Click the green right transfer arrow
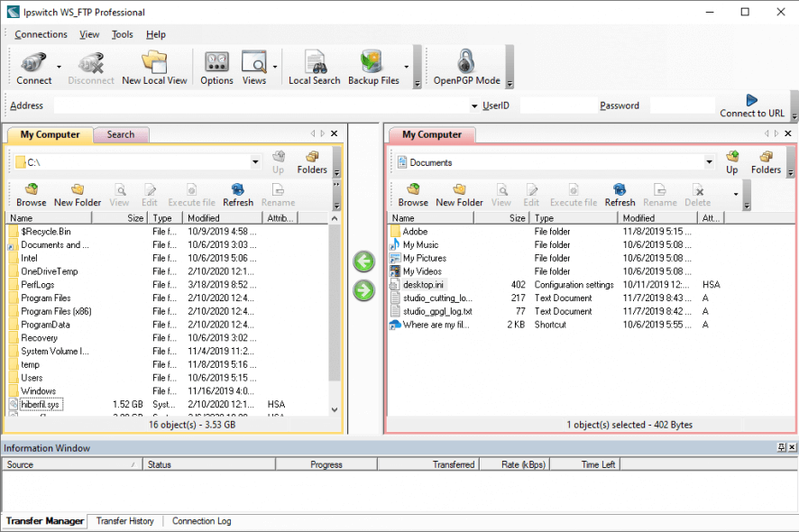799x532 pixels. pos(363,291)
